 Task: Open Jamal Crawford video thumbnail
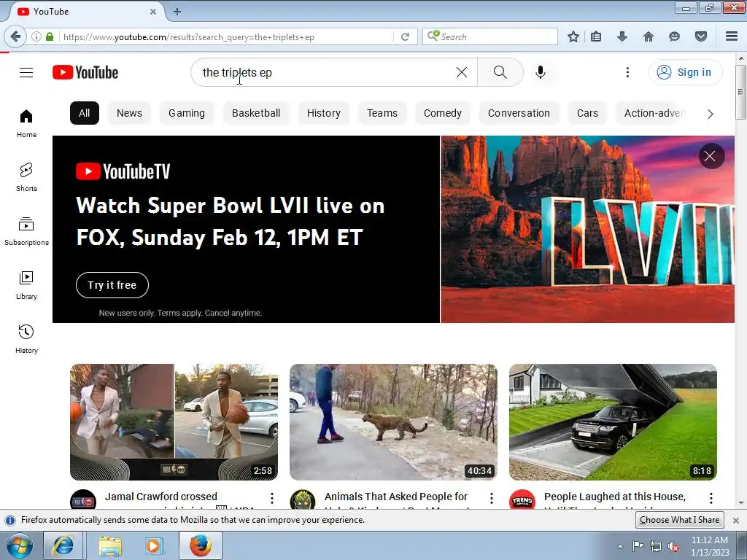pyautogui.click(x=174, y=422)
